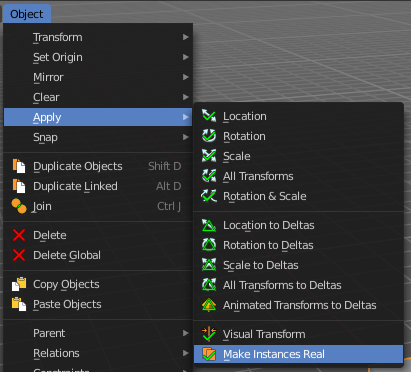Click the Rotation & Scale icon
Viewport: 411px width, 372px height.
[209, 196]
